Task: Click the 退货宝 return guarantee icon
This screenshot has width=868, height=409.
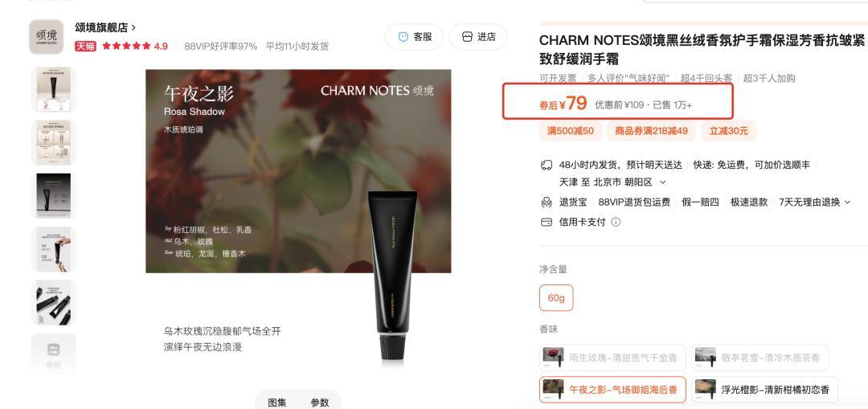Action: pos(547,202)
